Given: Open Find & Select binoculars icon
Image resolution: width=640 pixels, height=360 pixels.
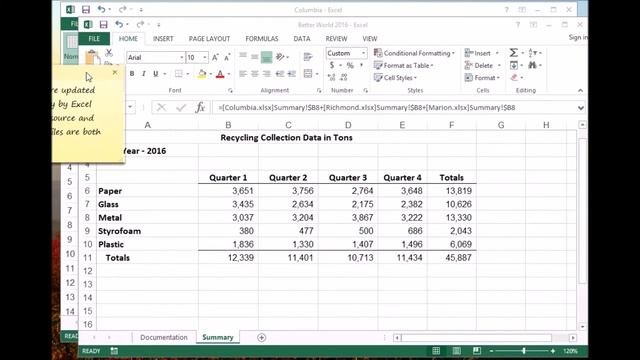Looking at the screenshot, I should click(532, 65).
